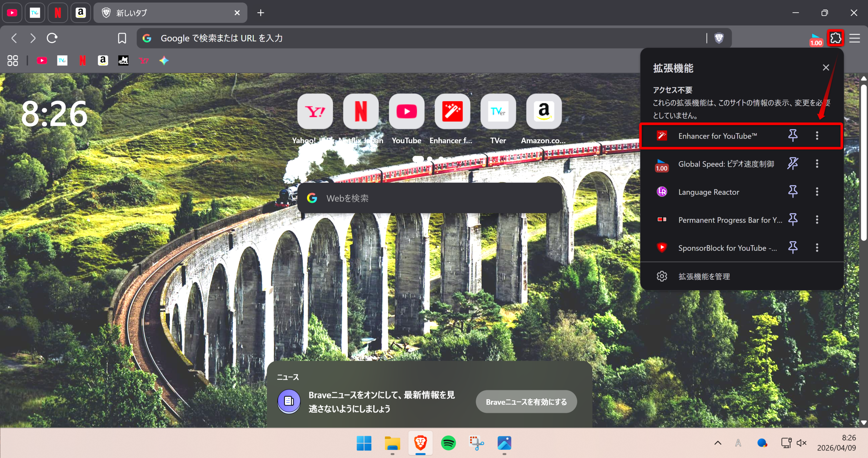Open more options for SponsorBlock for YouTube
Viewport: 868px width, 458px height.
[x=817, y=248]
